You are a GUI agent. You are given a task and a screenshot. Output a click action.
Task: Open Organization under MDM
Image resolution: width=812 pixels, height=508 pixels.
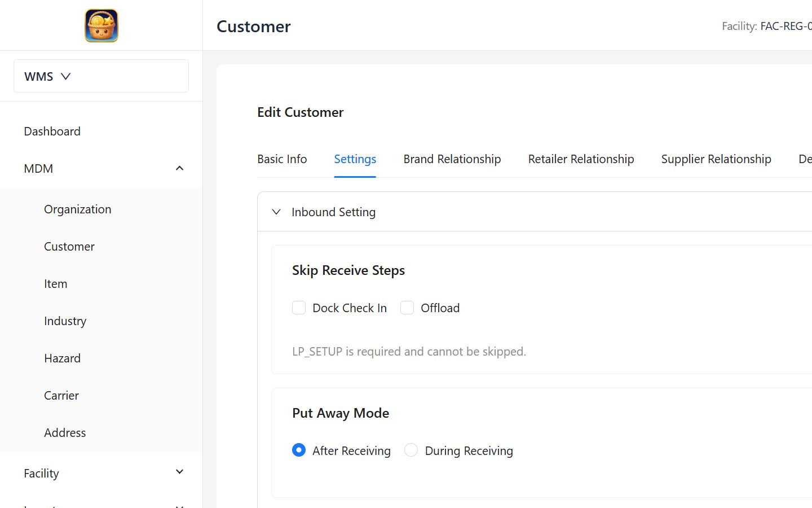77,209
